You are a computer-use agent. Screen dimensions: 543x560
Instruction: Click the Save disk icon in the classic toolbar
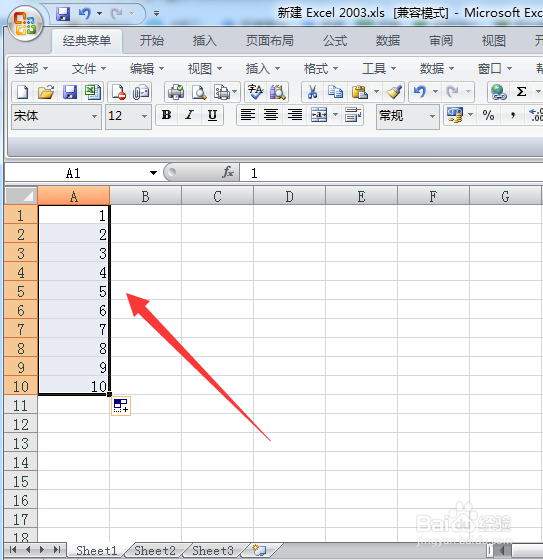click(70, 92)
